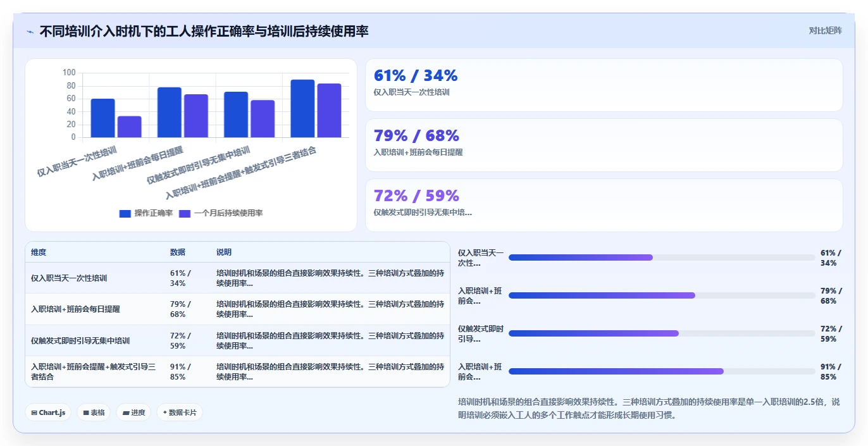This screenshot has width=868, height=446.
Task: Click the 对比矩阵 label in the header
Action: [x=825, y=30]
